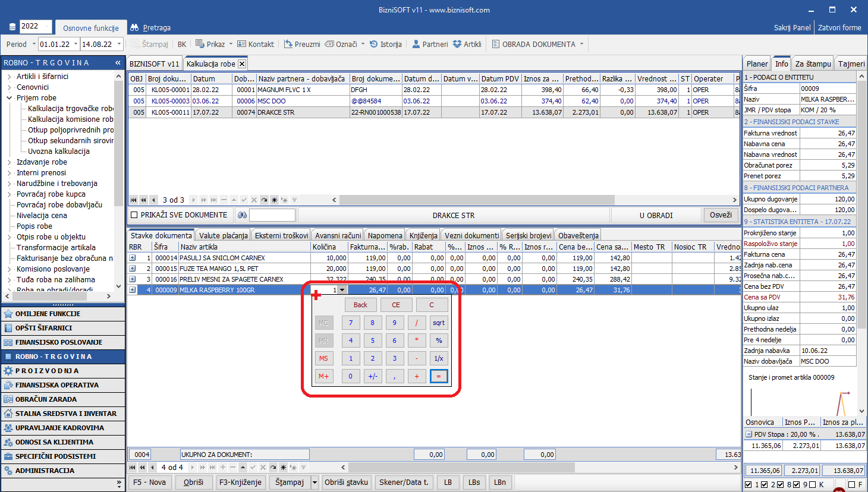Click the document search input field
This screenshot has height=492, width=868.
pos(272,215)
